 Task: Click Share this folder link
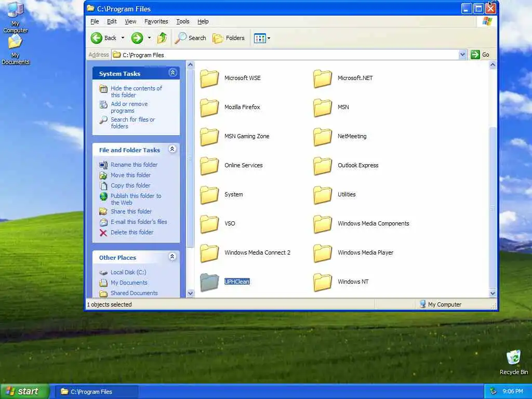(x=131, y=211)
